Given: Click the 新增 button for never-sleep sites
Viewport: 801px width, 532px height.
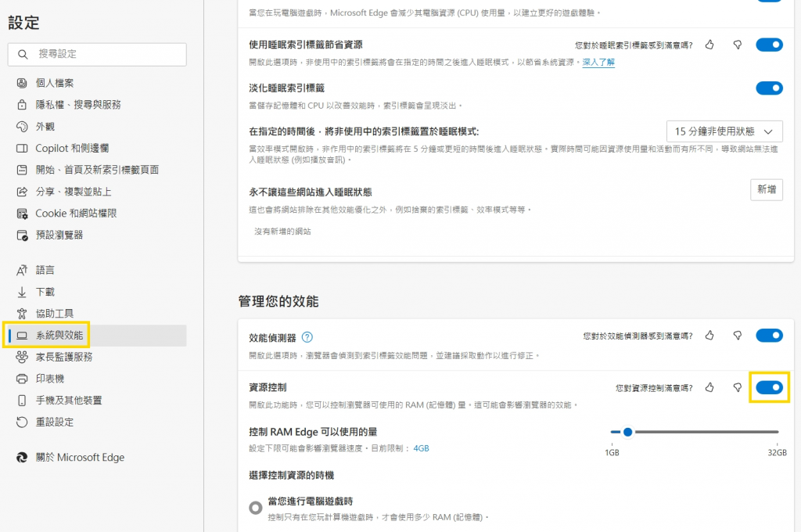Looking at the screenshot, I should point(767,189).
